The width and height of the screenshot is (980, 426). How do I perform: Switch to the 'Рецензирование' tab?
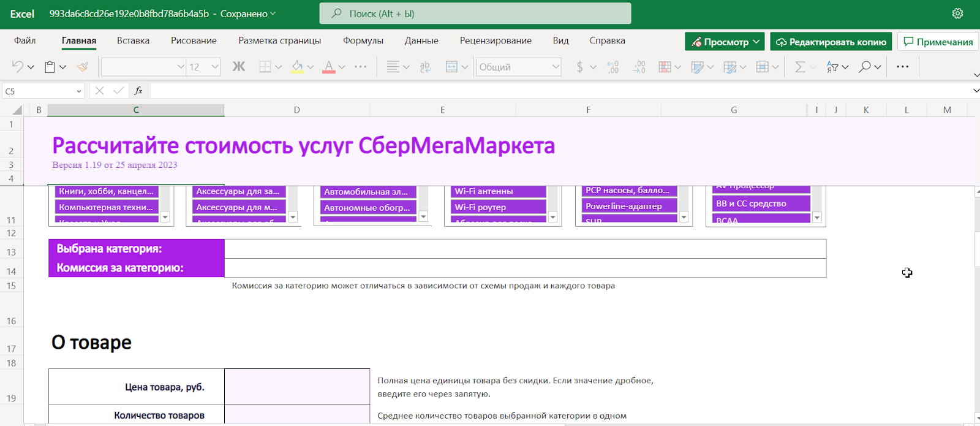(x=496, y=40)
